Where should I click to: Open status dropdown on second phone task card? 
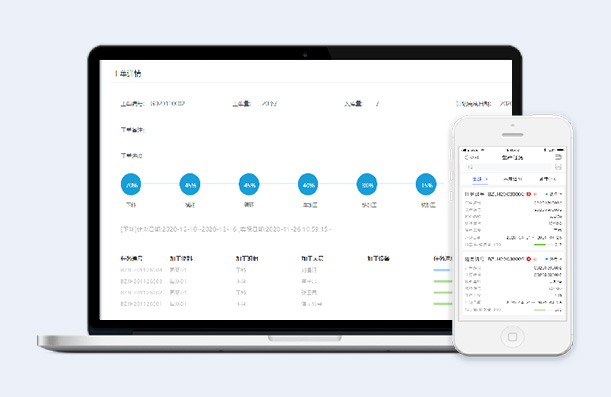point(554,259)
